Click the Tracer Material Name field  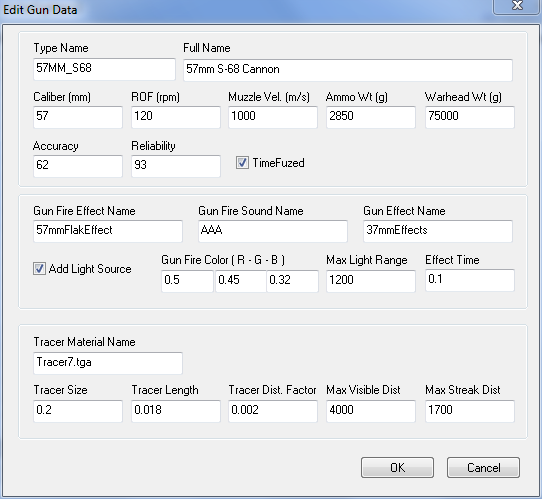[108, 363]
